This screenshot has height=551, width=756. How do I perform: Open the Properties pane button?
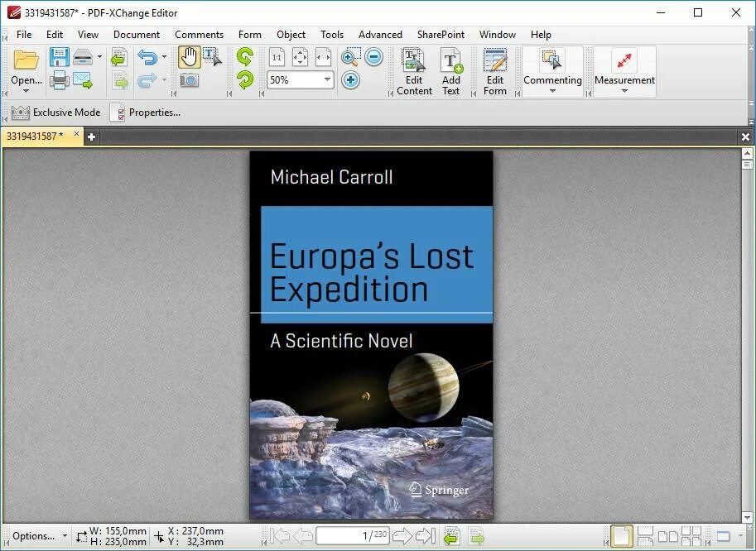coord(146,113)
